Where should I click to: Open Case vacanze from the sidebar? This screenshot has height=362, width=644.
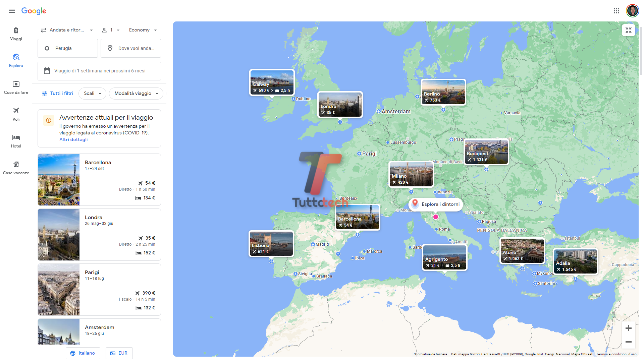pyautogui.click(x=16, y=168)
